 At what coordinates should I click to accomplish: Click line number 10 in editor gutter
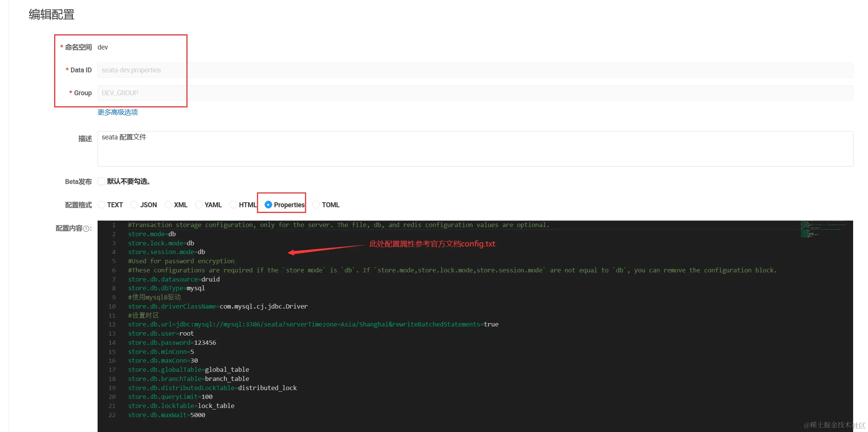click(x=112, y=306)
